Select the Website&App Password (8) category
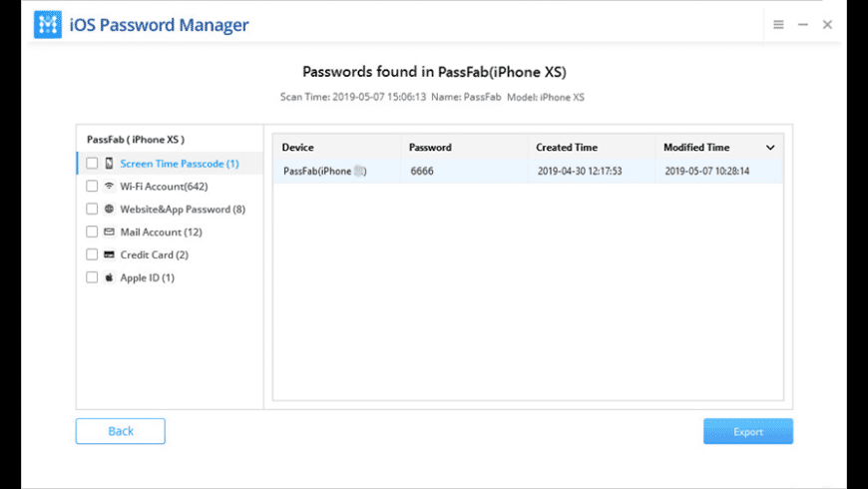 coord(182,210)
